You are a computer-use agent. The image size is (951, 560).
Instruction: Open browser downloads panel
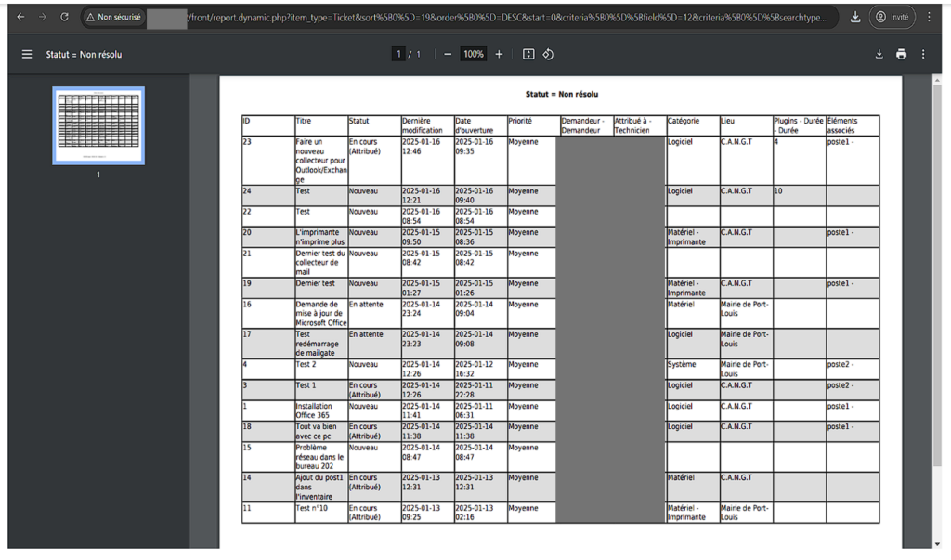click(x=855, y=17)
